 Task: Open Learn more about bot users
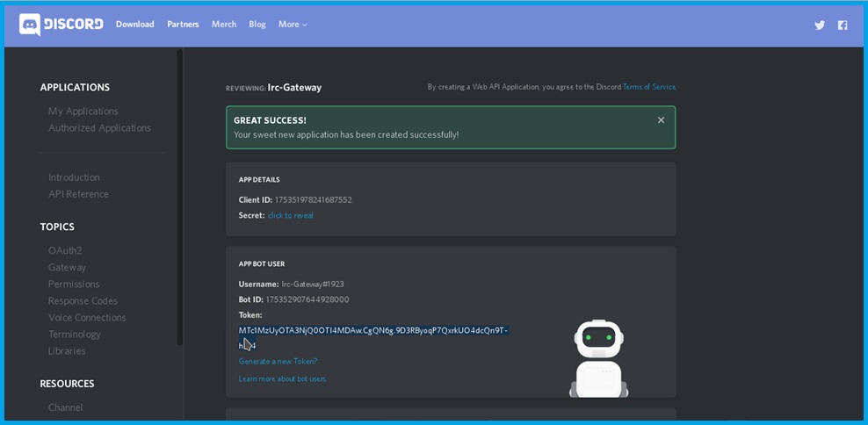tap(282, 378)
